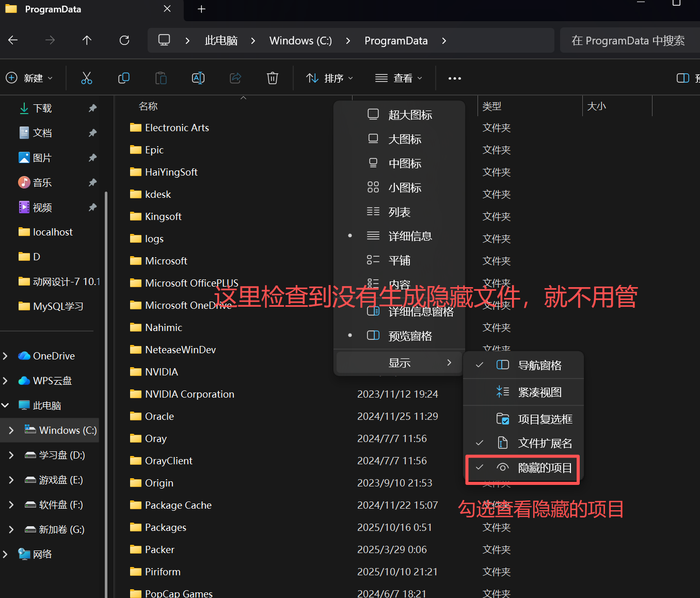700x598 pixels.
Task: Unpin the 下载 pin icon
Action: pyautogui.click(x=92, y=108)
